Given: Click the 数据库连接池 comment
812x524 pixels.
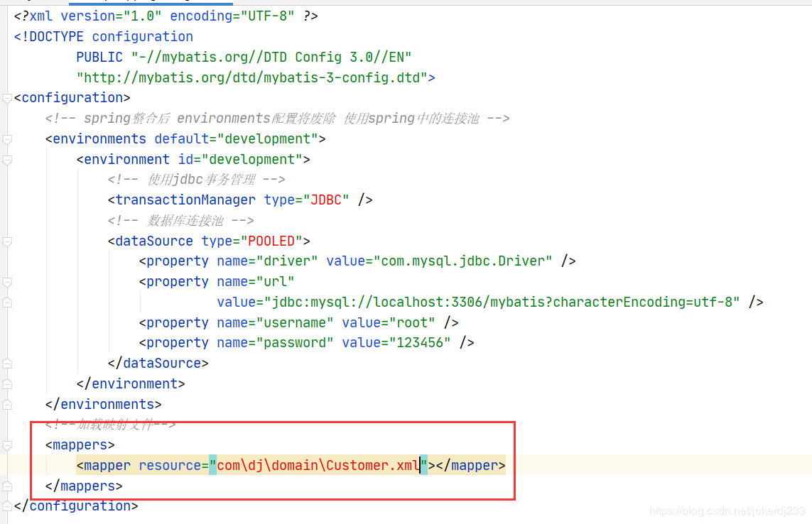Looking at the screenshot, I should tap(180, 221).
